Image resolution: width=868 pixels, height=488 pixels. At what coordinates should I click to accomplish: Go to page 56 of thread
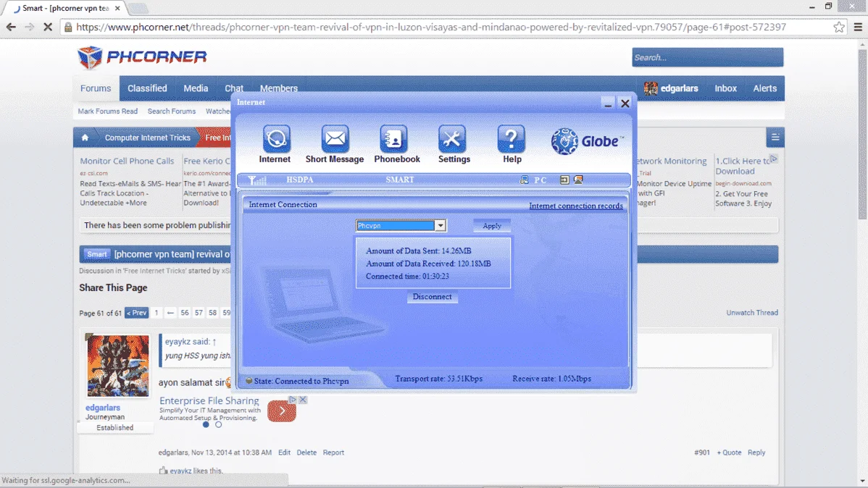click(x=184, y=314)
